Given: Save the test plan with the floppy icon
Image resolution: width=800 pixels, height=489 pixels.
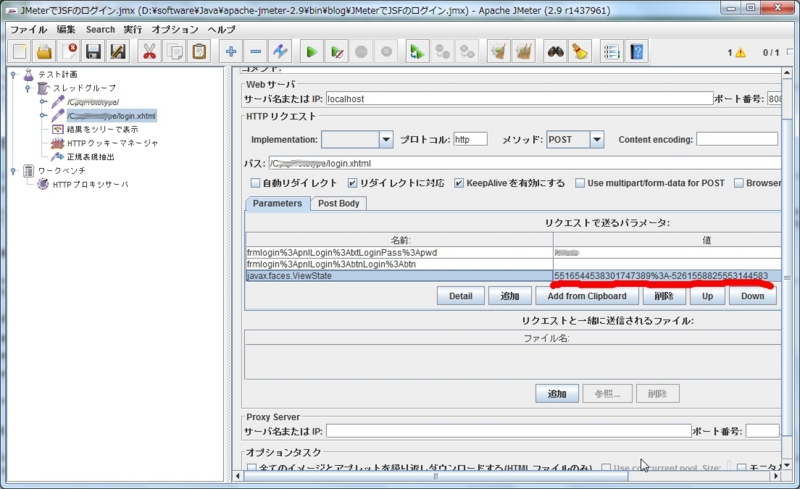Looking at the screenshot, I should click(93, 52).
